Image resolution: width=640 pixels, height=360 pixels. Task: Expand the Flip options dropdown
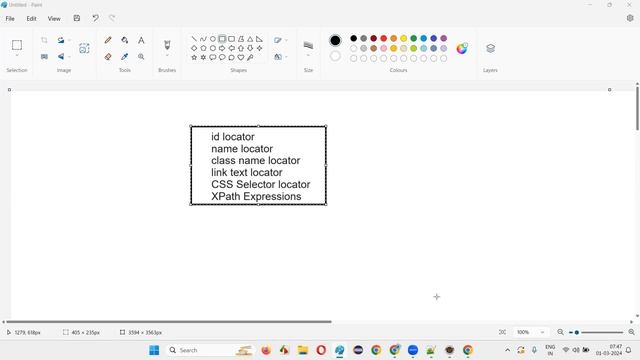tap(69, 57)
